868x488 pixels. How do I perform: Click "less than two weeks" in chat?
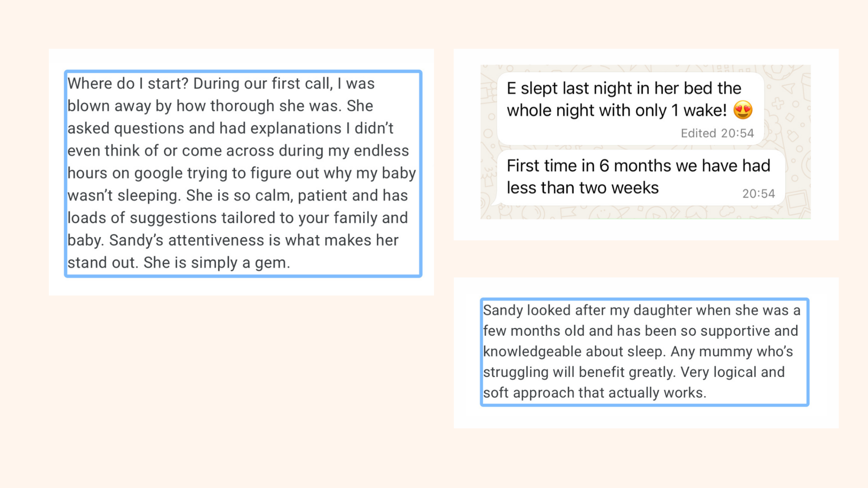pyautogui.click(x=582, y=188)
